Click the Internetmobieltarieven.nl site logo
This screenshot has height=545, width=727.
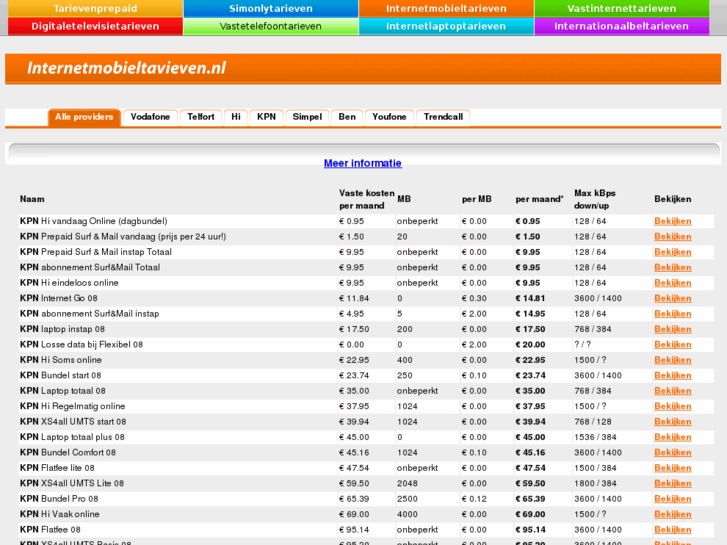coord(127,68)
